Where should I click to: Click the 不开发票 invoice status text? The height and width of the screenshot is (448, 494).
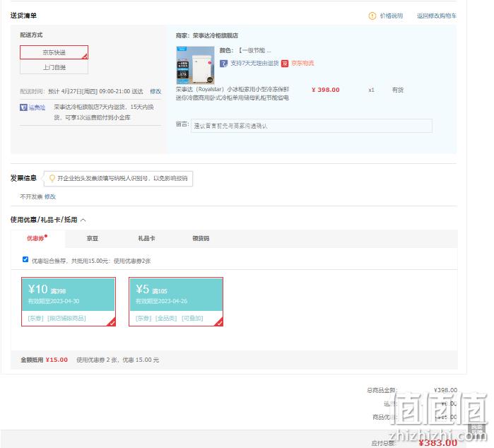tap(31, 196)
